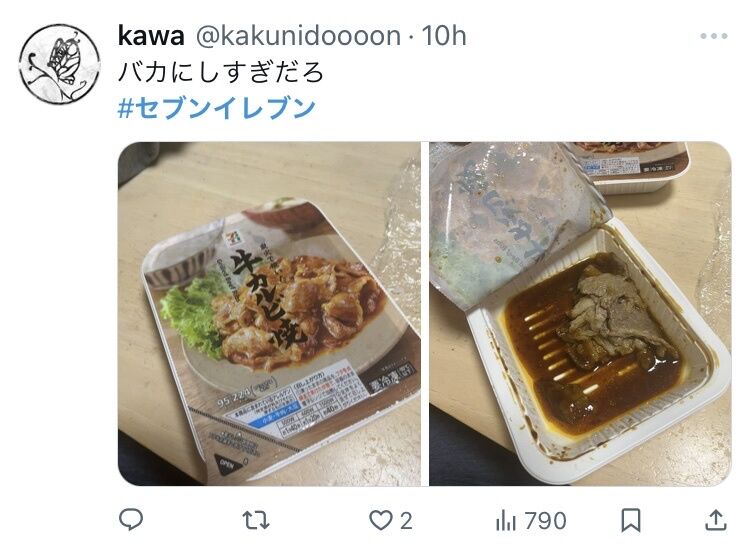Open kawa's butterfly profile avatar
Image resolution: width=750 pixels, height=552 pixels.
(x=60, y=64)
